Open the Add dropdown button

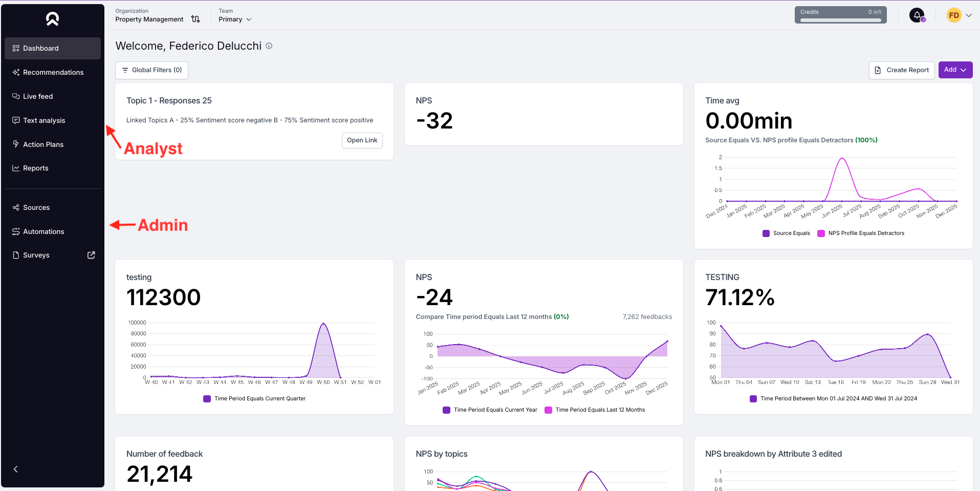tap(955, 70)
